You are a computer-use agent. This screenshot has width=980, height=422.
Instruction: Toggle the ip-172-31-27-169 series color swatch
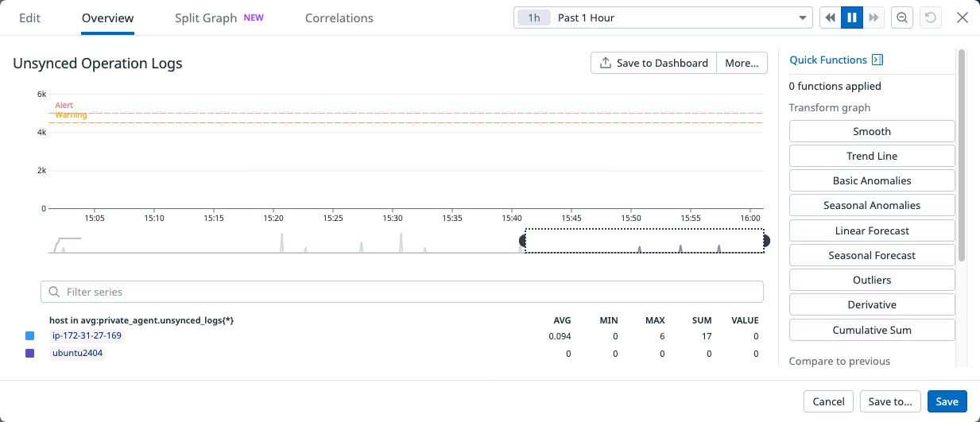tap(30, 336)
